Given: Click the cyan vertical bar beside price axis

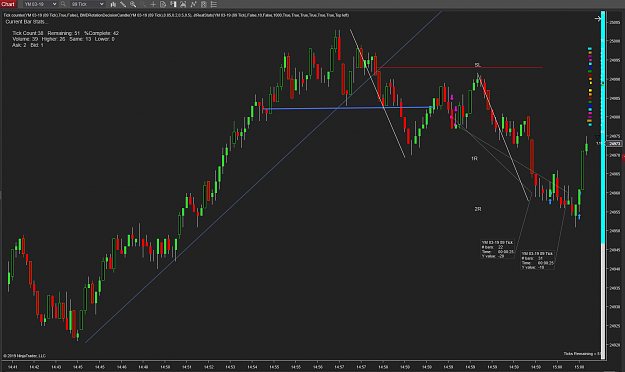Looking at the screenshot, I should coord(603,128).
